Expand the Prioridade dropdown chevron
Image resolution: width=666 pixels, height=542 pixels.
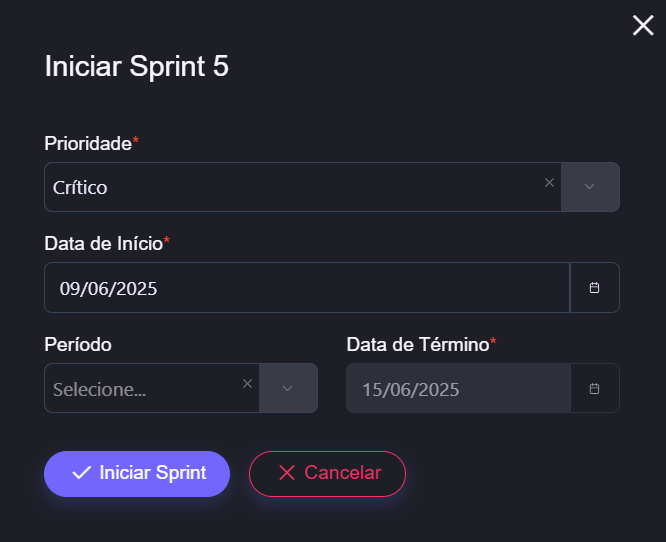tap(590, 187)
